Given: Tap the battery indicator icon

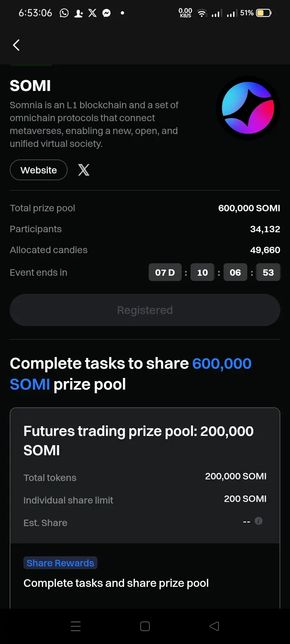Looking at the screenshot, I should 264,13.
